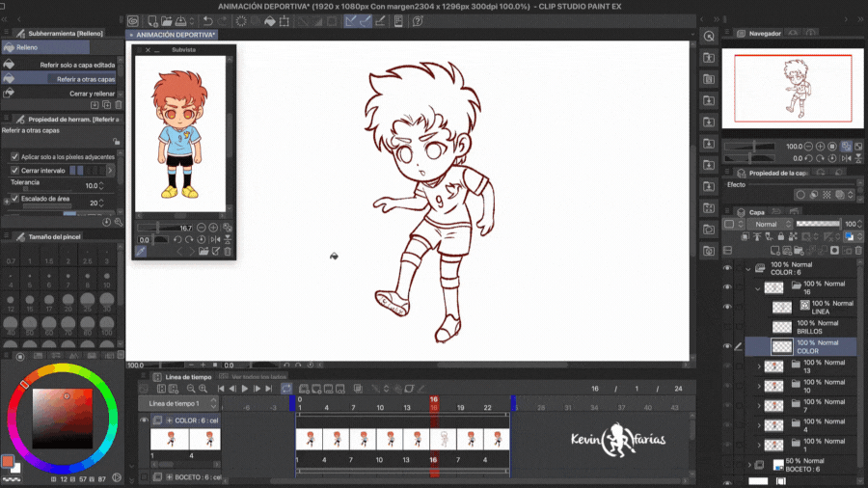The height and width of the screenshot is (488, 868).
Task: Zoom in on the timeline
Action: (203, 389)
